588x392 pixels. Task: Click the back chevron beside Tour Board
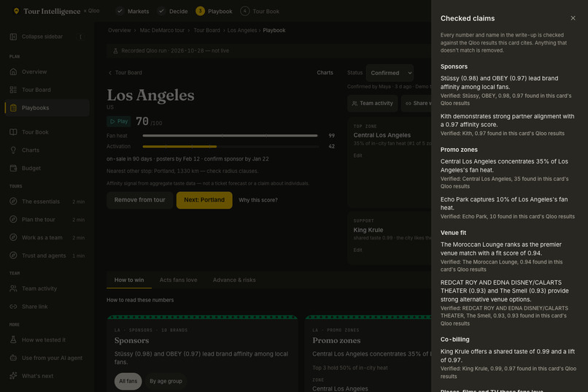pos(110,73)
